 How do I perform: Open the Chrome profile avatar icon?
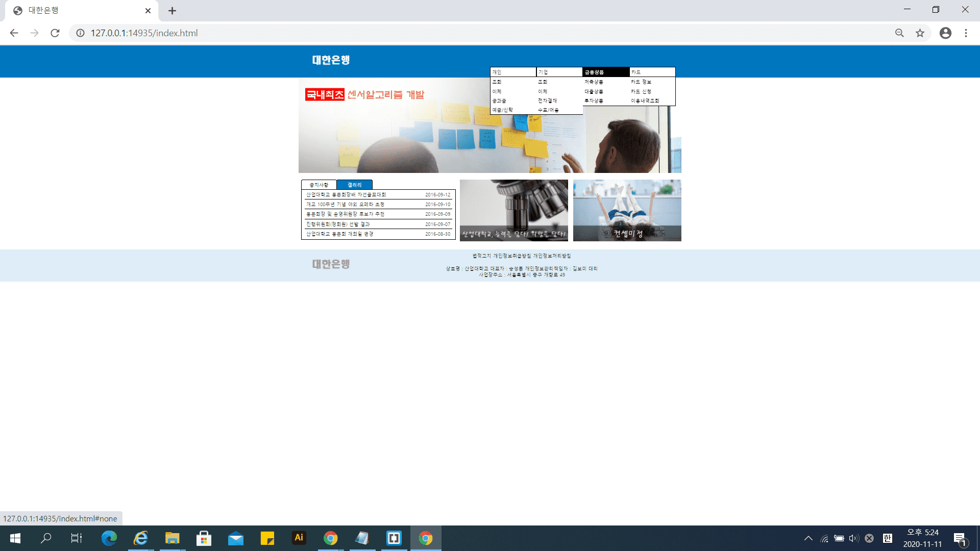point(945,33)
